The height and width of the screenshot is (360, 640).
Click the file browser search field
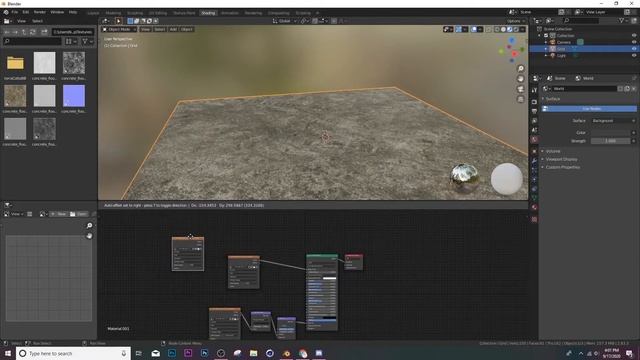pos(32,41)
